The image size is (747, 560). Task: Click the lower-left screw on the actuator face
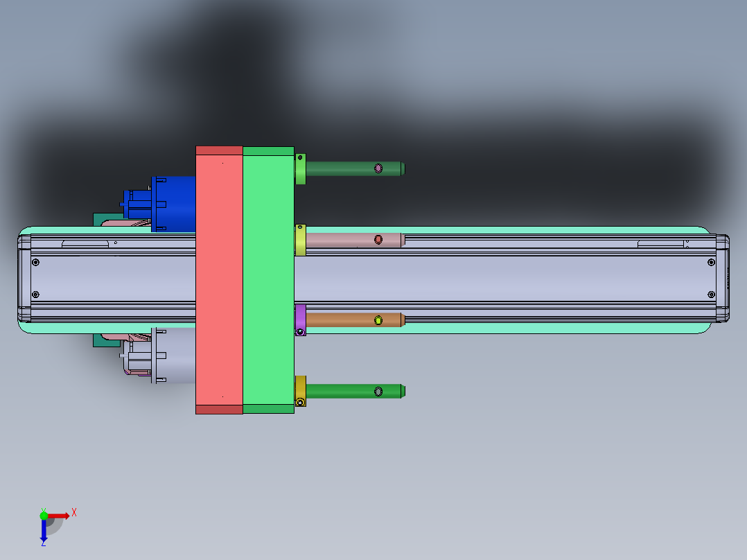pyautogui.click(x=36, y=295)
